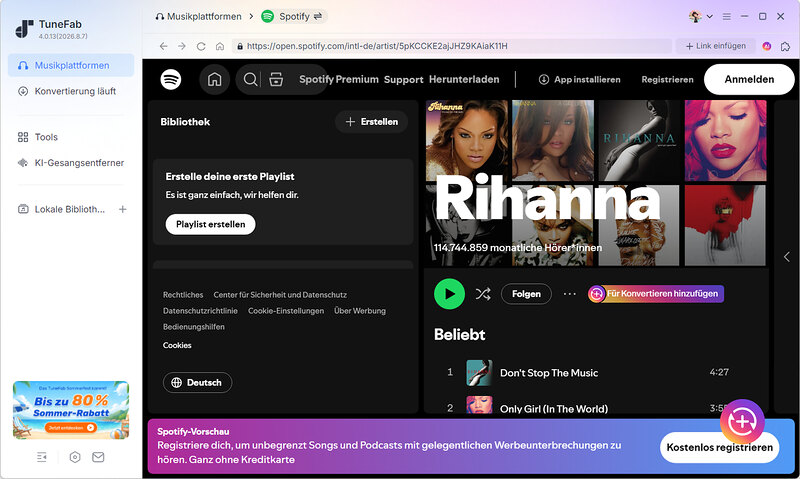Follow Rihanna with Folgen button
The height and width of the screenshot is (479, 800).
(526, 294)
